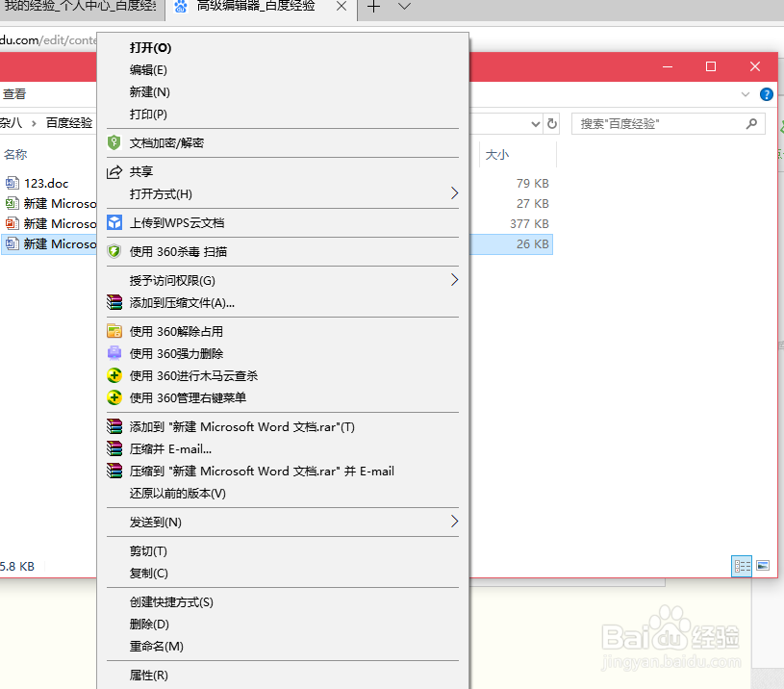Click the 123.doc file icon

[12, 183]
